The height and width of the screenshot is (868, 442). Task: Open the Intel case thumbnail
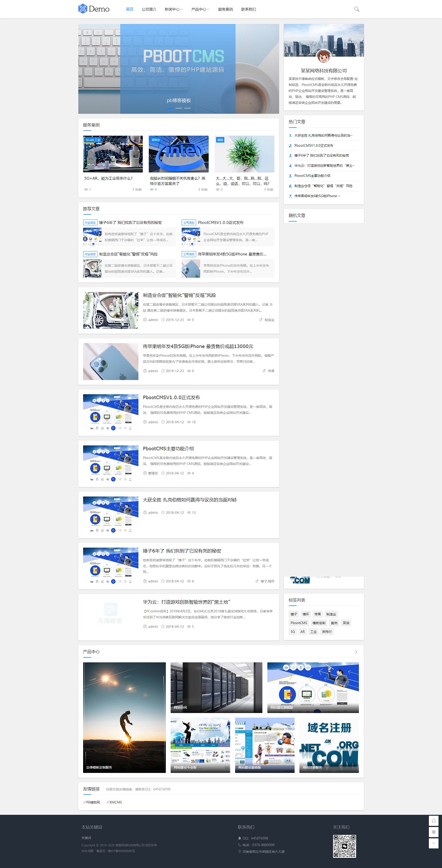click(179, 154)
